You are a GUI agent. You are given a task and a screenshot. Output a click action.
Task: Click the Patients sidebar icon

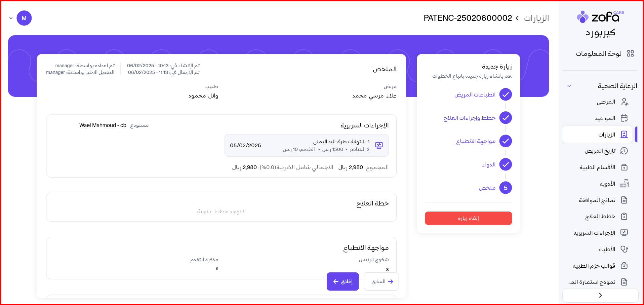point(624,102)
